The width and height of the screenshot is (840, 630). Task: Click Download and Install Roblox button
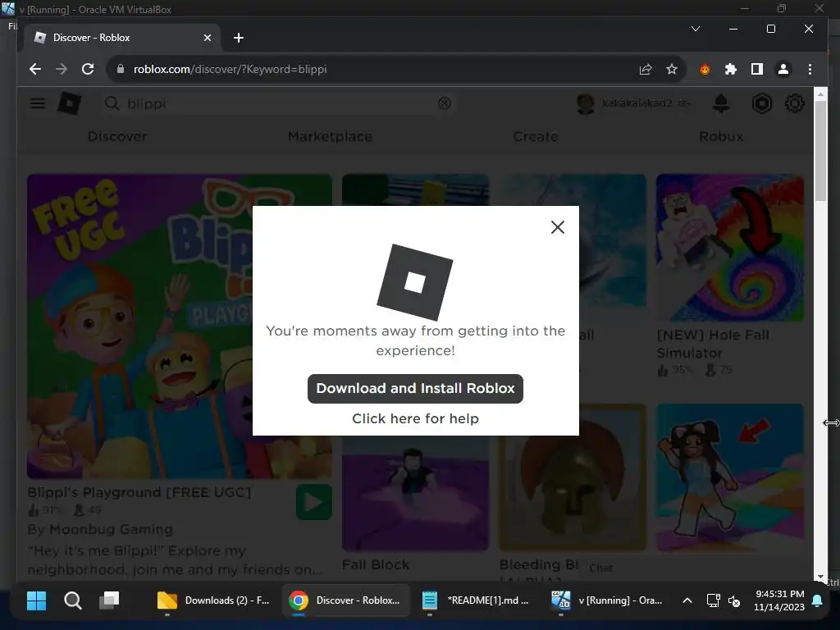[x=415, y=388]
